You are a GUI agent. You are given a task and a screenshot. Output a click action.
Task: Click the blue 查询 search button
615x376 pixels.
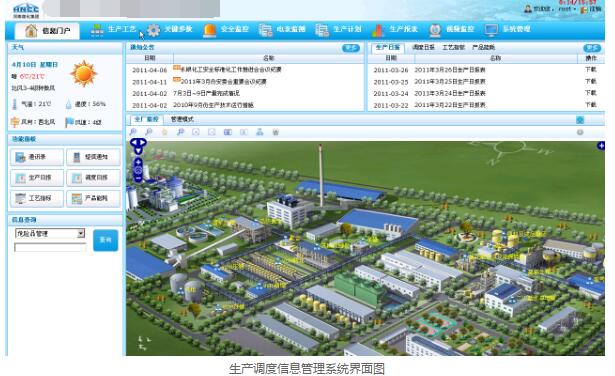point(106,240)
